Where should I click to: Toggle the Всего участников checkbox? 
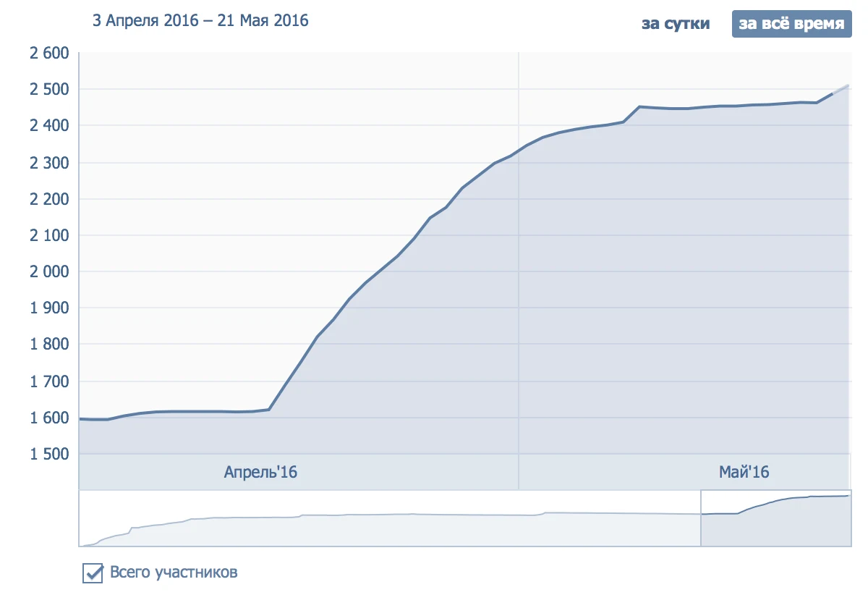tap(93, 573)
